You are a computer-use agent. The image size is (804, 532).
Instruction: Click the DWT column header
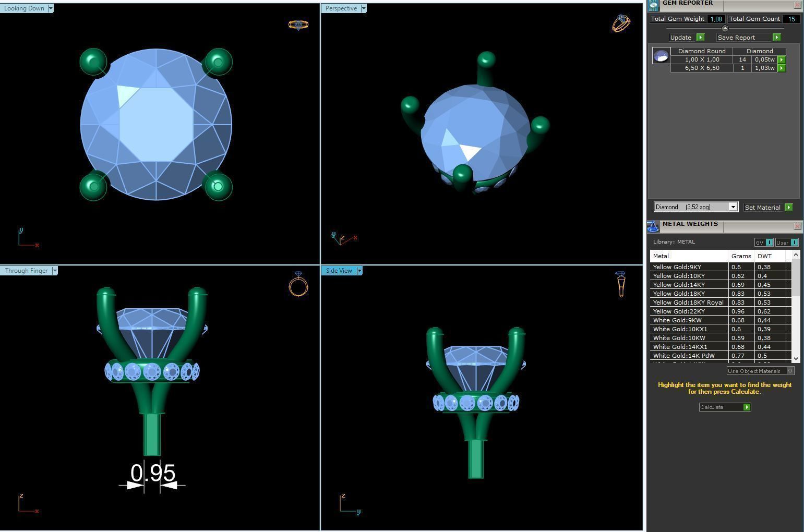pos(770,256)
